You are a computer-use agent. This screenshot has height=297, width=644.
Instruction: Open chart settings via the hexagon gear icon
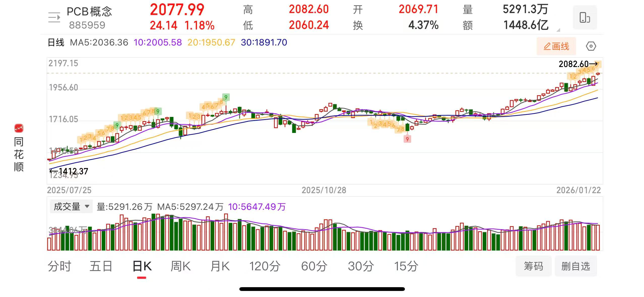(591, 46)
